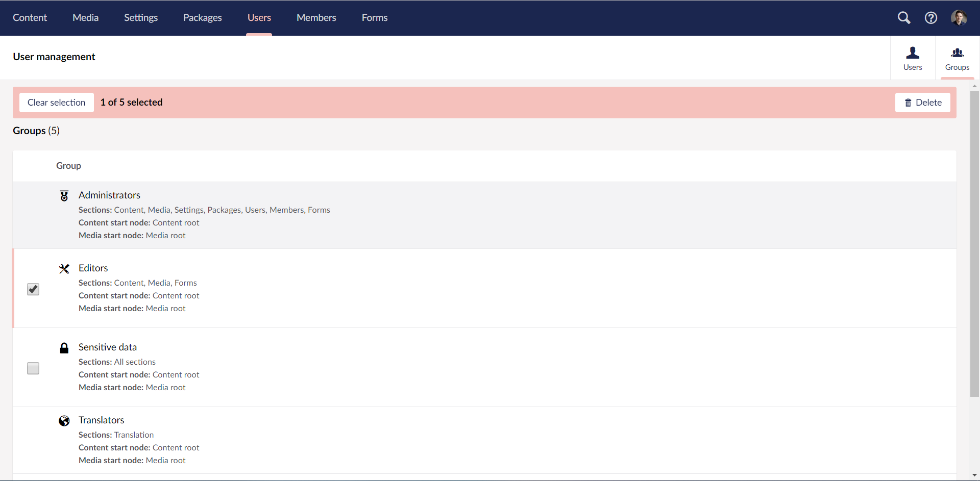This screenshot has height=481, width=980.
Task: Open the Members section
Action: (x=316, y=17)
